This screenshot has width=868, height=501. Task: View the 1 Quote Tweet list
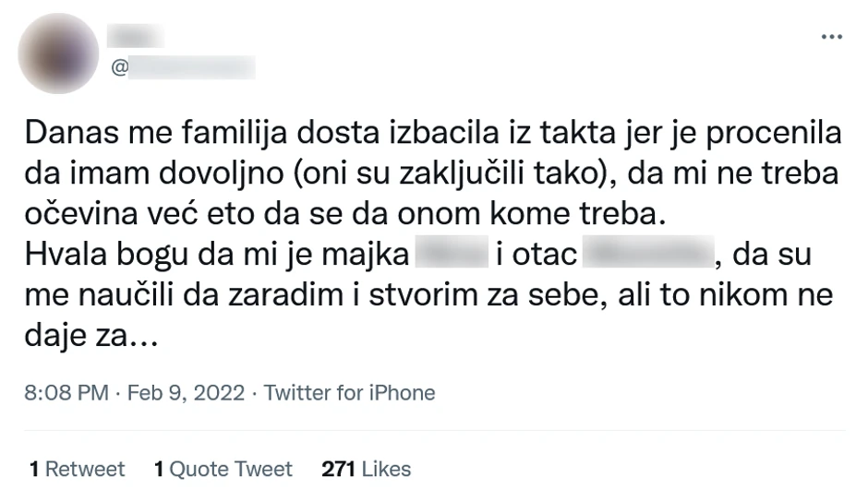point(223,469)
